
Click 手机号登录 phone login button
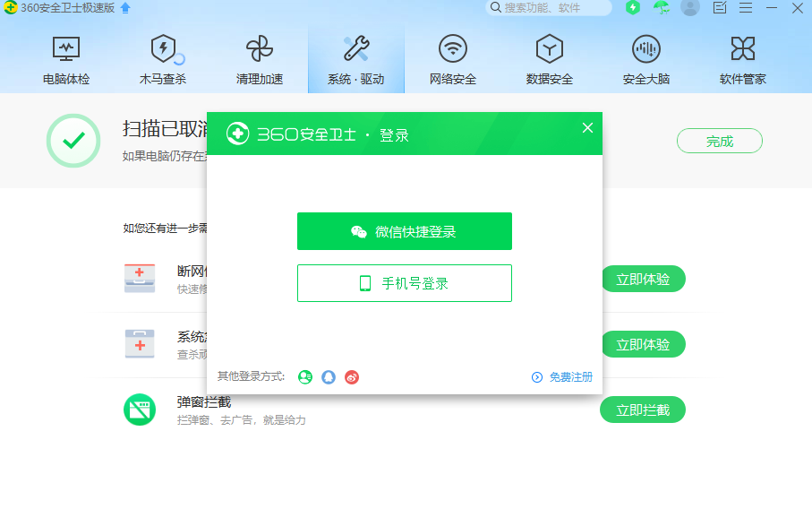tap(405, 283)
